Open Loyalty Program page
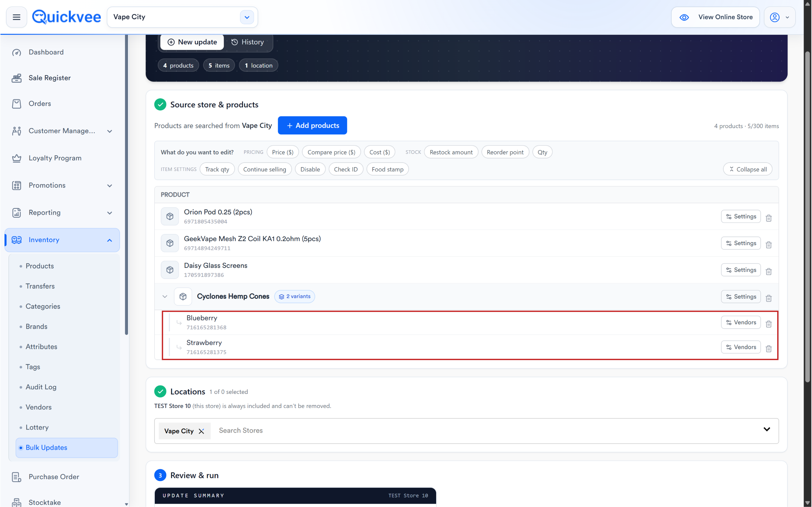 [55, 158]
